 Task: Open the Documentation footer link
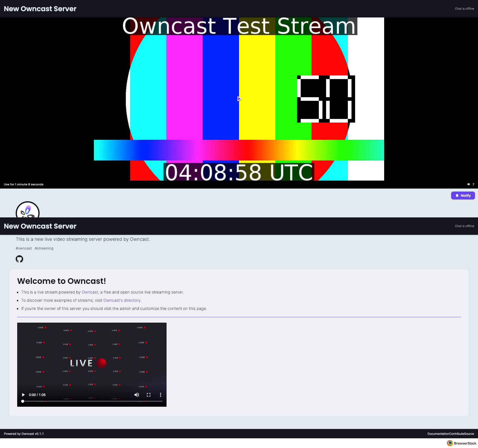click(x=438, y=434)
